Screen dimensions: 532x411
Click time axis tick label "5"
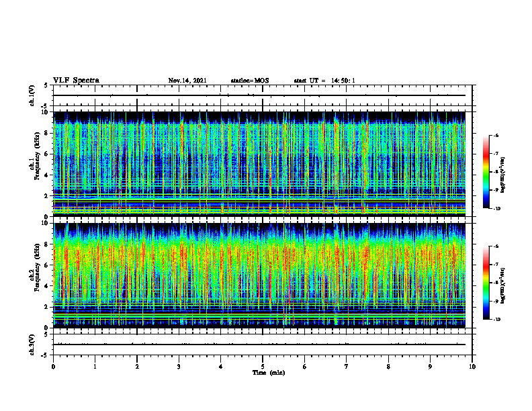[x=263, y=367]
